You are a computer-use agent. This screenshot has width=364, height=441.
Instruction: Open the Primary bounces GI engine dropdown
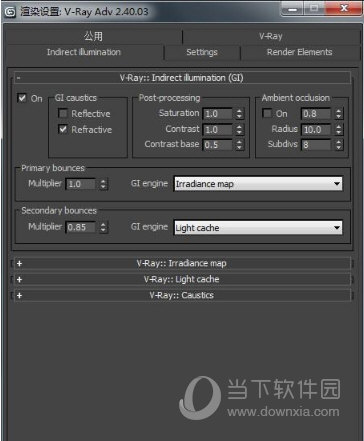coord(258,184)
